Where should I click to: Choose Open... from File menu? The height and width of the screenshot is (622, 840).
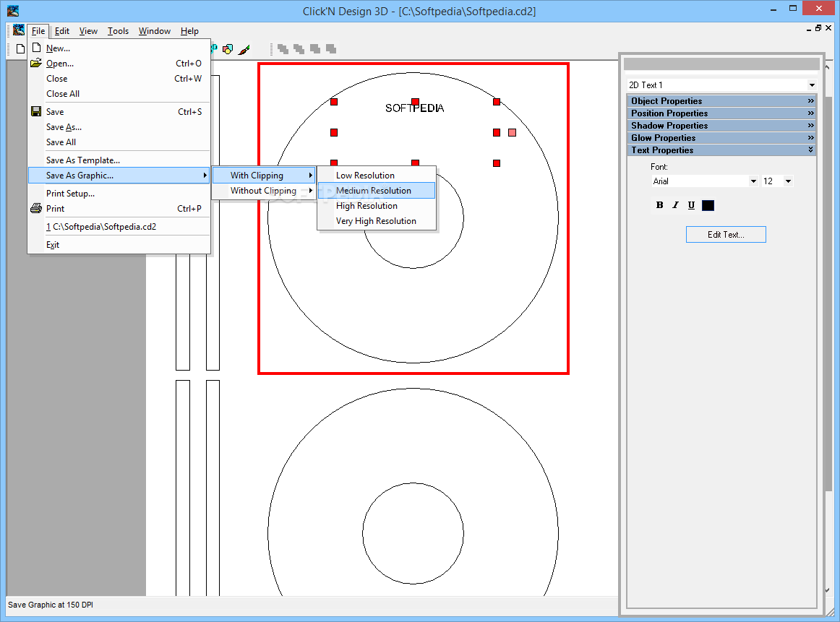[119, 63]
